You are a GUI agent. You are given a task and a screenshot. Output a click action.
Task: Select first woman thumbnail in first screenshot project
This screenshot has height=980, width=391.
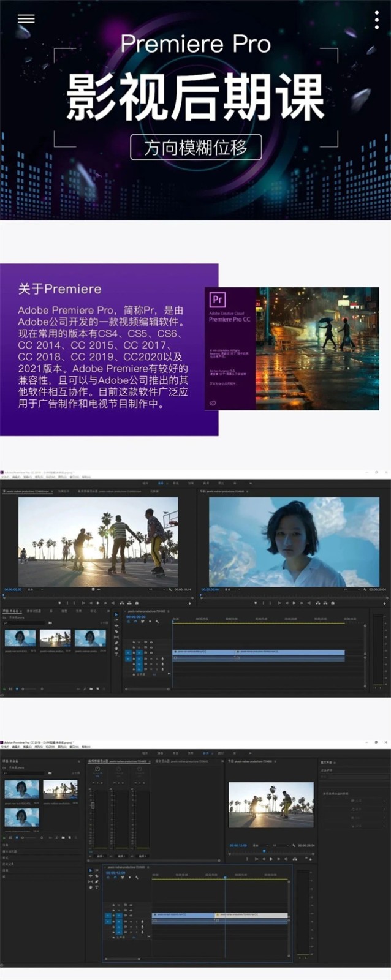pos(20,638)
